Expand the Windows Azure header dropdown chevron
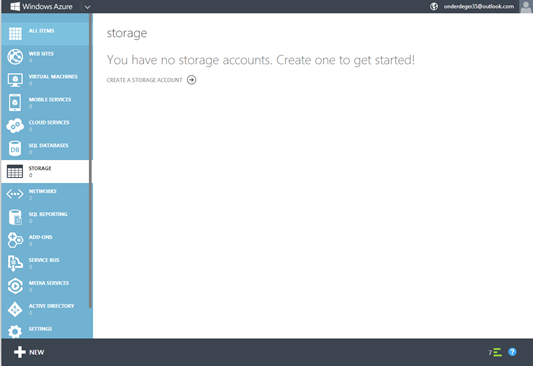The height and width of the screenshot is (366, 533). tap(87, 7)
